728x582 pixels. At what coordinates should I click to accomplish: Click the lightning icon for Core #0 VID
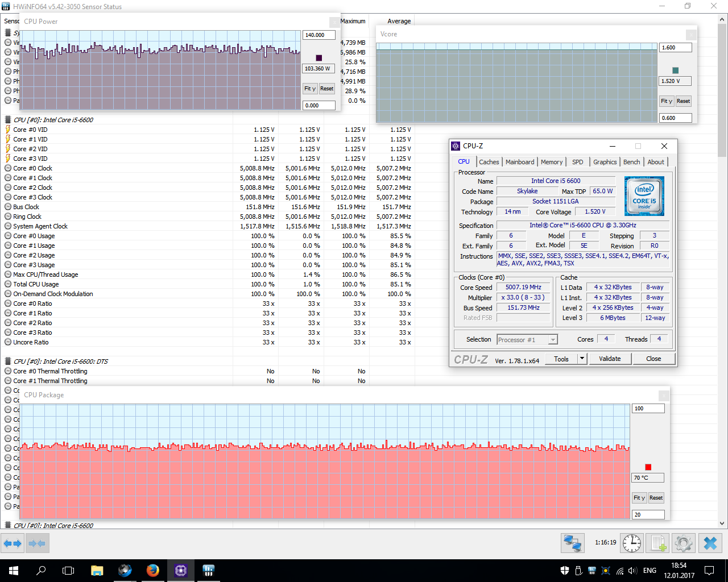point(8,130)
